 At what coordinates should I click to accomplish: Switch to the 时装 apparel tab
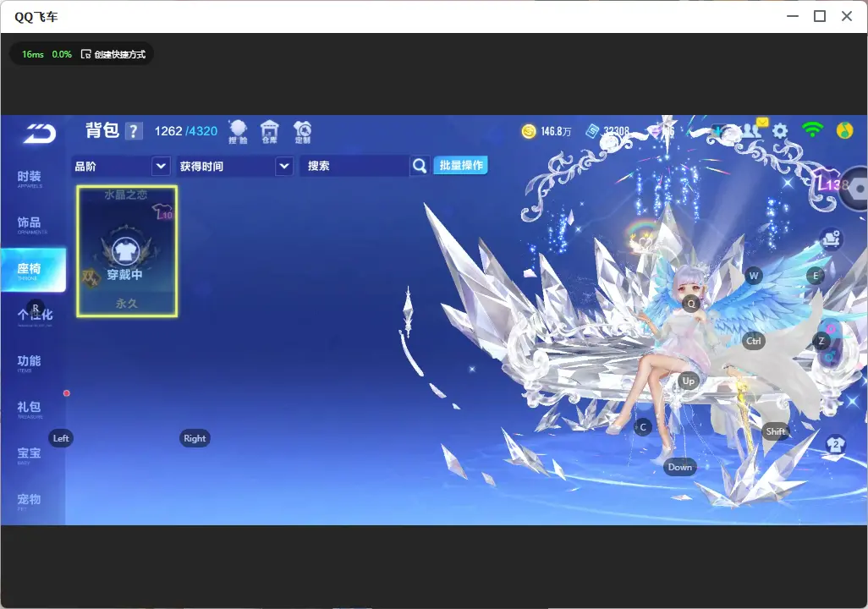[x=30, y=178]
